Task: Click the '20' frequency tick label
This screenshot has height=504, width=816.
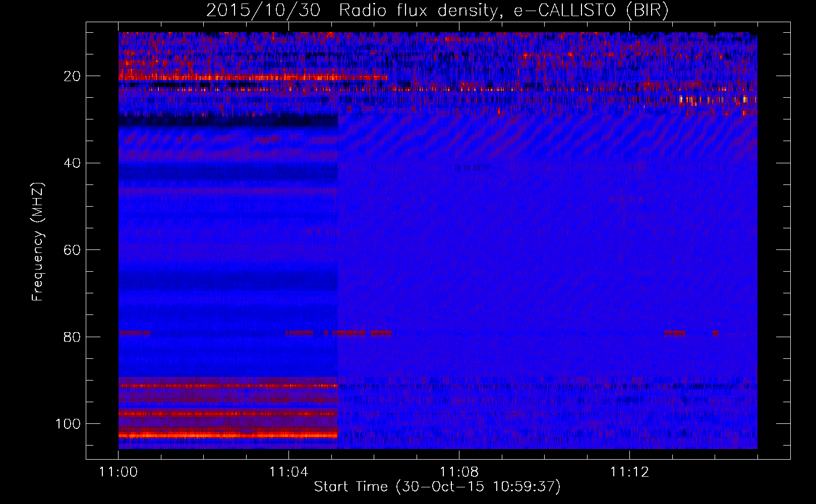Action: click(x=73, y=76)
